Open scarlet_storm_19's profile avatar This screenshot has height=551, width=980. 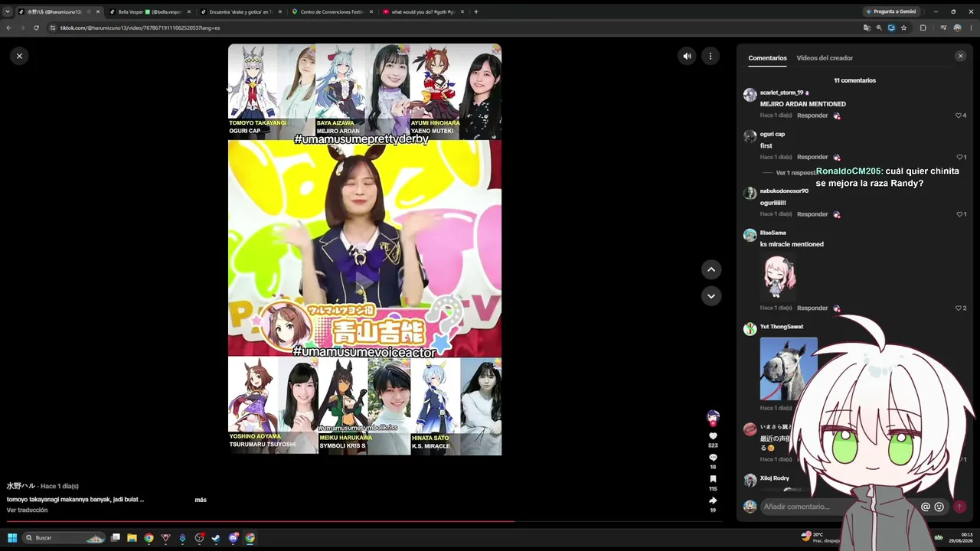(750, 95)
